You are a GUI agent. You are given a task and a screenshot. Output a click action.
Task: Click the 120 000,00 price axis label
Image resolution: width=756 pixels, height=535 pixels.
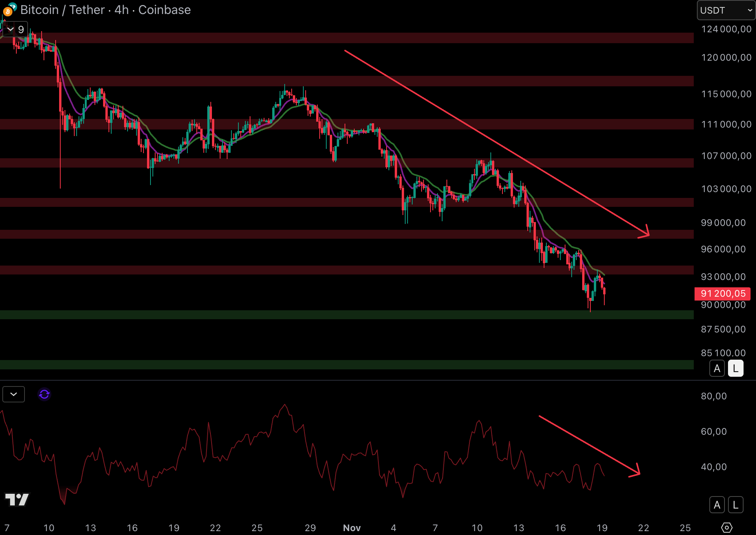point(726,58)
